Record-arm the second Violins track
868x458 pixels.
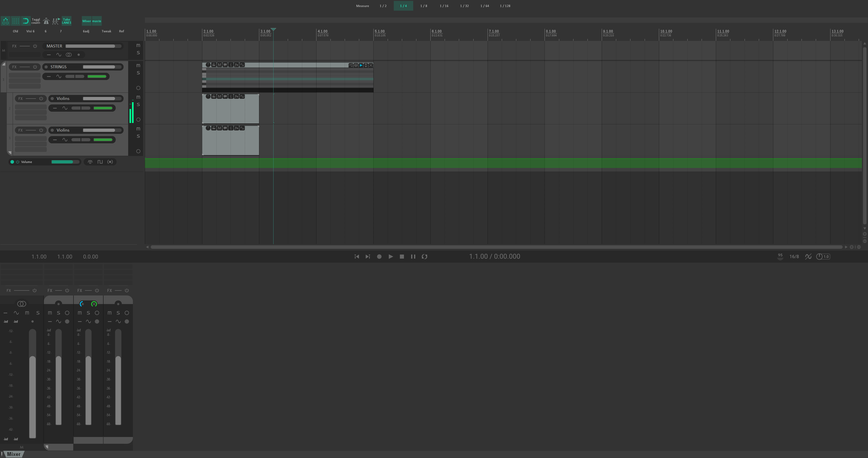[138, 151]
